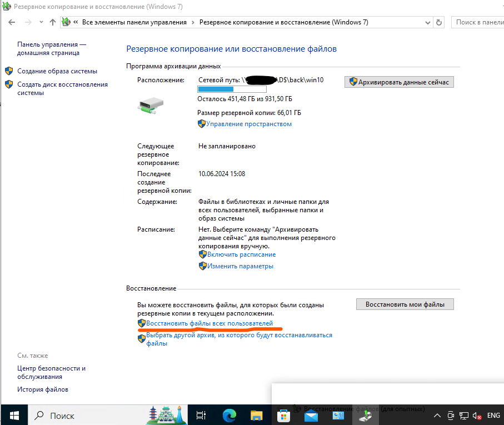This screenshot has width=504, height=425.
Task: Show hidden system tray icons
Action: [437, 416]
